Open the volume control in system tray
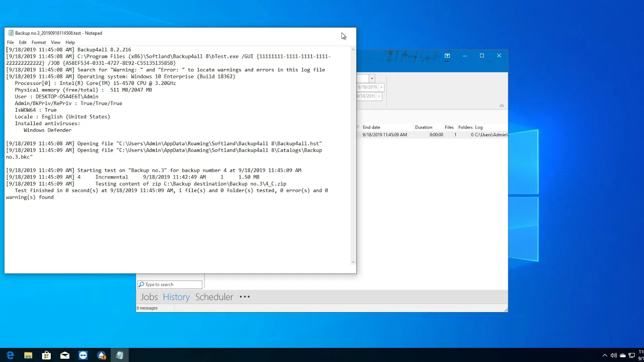Viewport: 644px width, 362px height. click(614, 355)
